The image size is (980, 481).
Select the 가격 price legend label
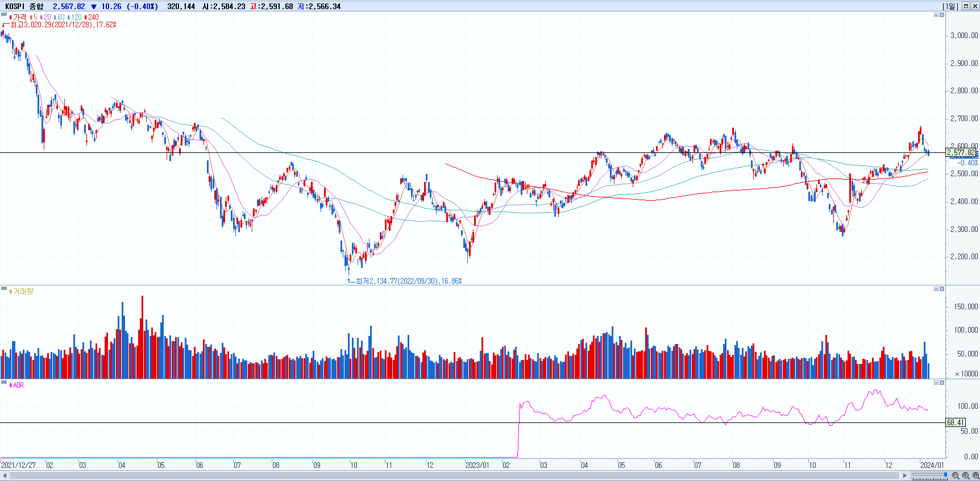click(x=19, y=18)
